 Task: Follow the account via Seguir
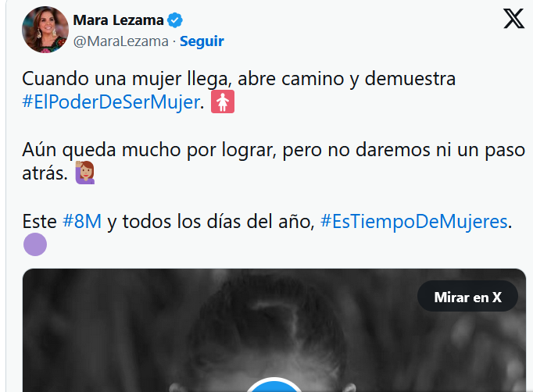click(x=202, y=41)
